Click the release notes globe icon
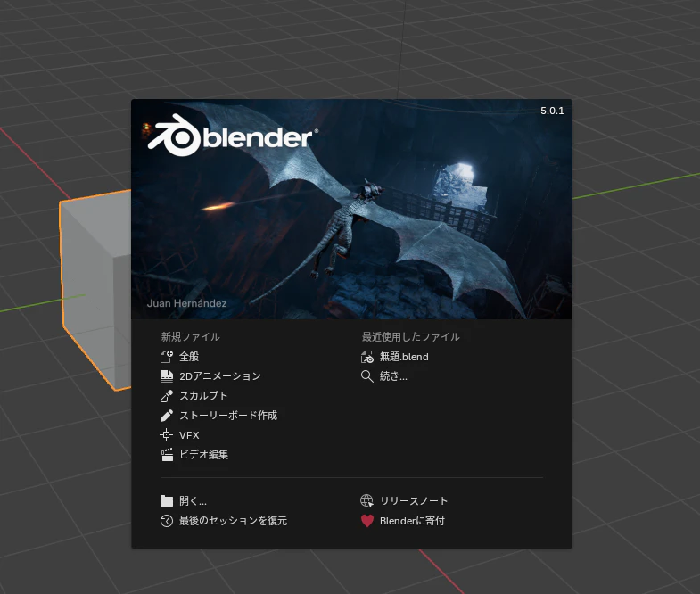700x594 pixels. click(367, 500)
